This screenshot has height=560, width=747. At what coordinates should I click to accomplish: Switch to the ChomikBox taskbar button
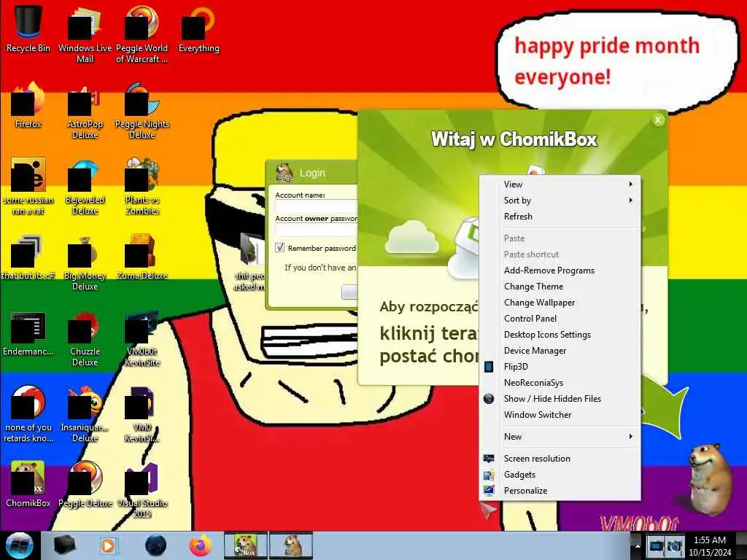[x=246, y=545]
